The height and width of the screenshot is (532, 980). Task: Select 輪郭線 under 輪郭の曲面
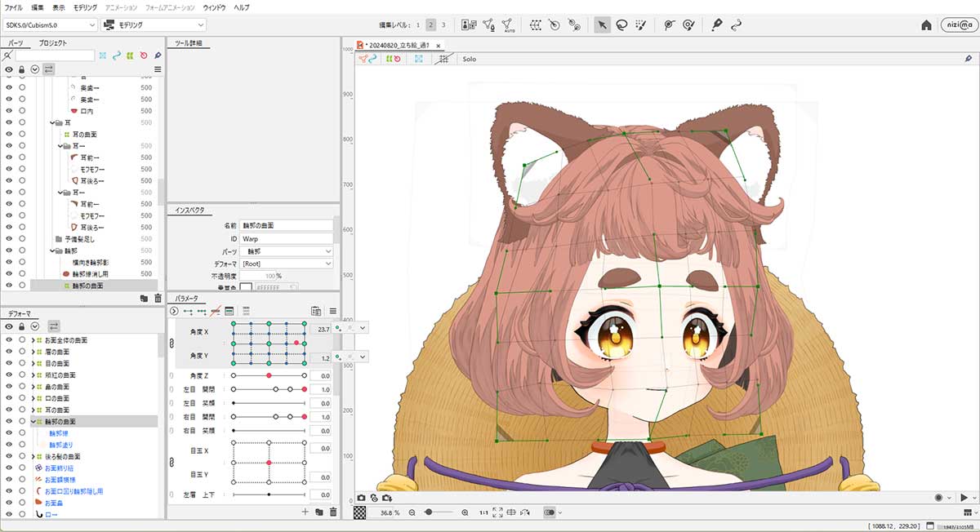(57, 433)
